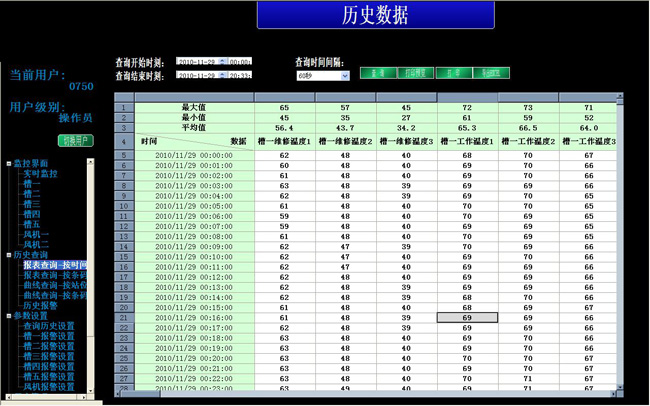Select 实时监控 in the tree
This screenshot has width=650, height=406.
click(x=40, y=174)
